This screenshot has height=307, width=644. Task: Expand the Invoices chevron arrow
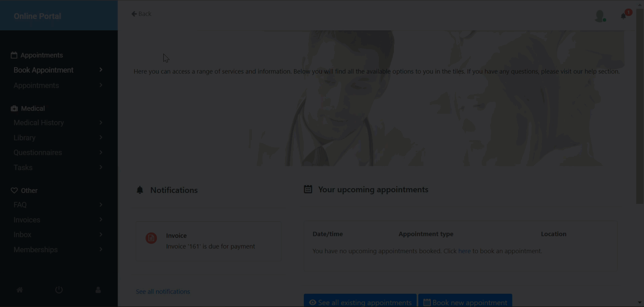(101, 219)
